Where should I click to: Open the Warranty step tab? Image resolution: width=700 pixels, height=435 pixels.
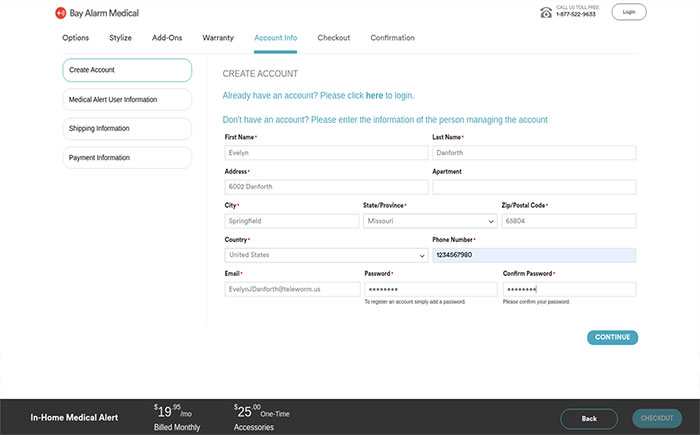click(218, 38)
